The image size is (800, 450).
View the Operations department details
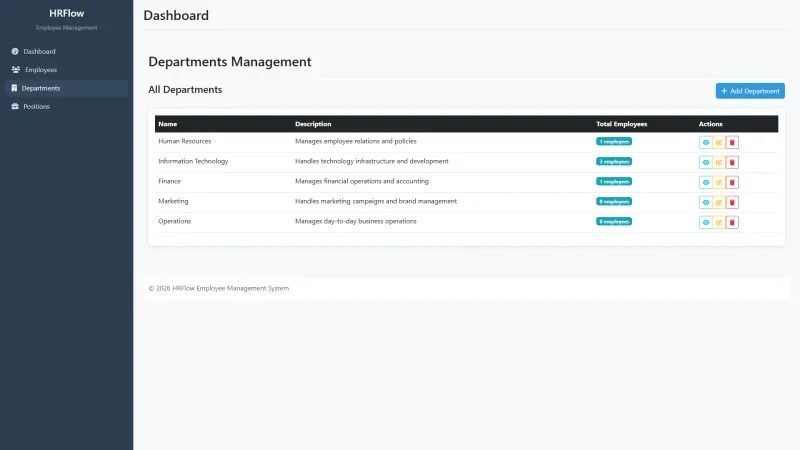706,222
